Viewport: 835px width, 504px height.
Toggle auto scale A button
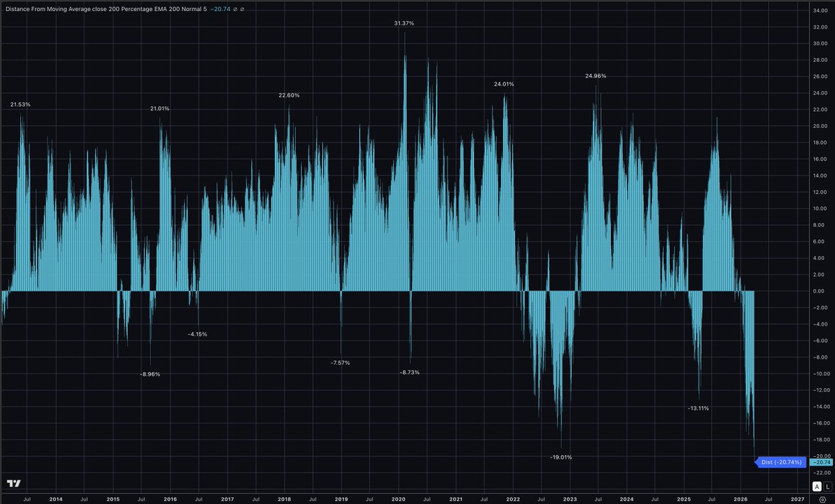tap(817, 486)
